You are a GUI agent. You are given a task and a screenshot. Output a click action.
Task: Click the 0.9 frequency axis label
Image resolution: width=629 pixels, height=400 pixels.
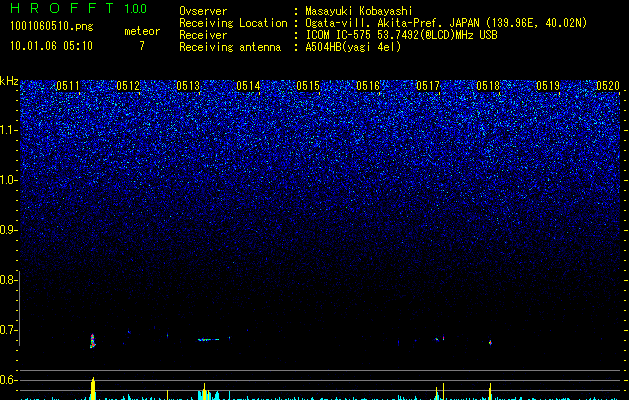pyautogui.click(x=8, y=230)
